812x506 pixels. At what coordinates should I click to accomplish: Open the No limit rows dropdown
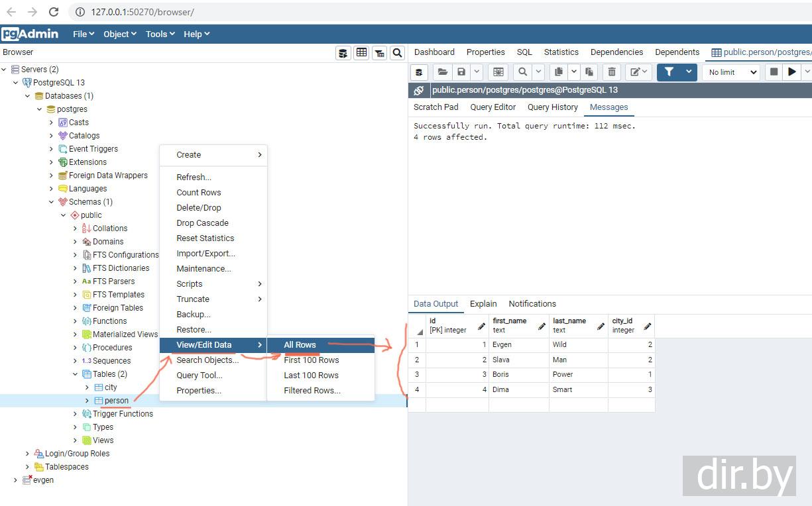[x=730, y=72]
